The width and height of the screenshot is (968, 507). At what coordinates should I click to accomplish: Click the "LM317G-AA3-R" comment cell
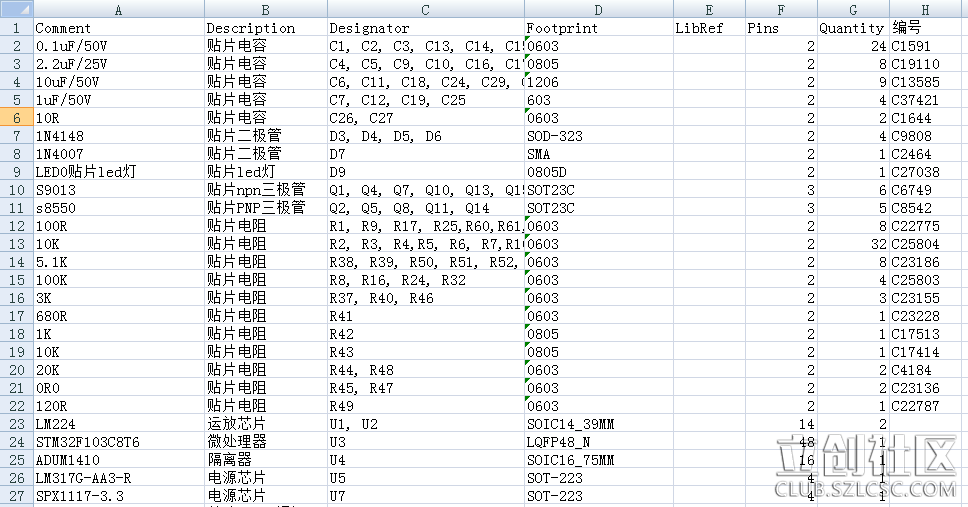click(118, 478)
